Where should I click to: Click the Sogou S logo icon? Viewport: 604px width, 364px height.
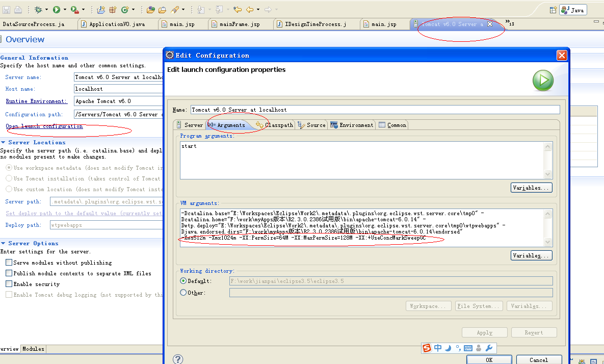point(427,348)
